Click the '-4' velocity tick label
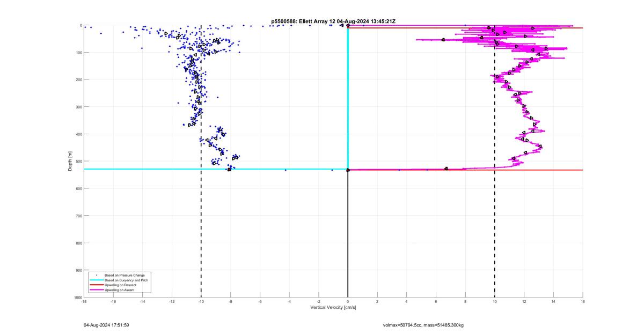 [x=289, y=301]
